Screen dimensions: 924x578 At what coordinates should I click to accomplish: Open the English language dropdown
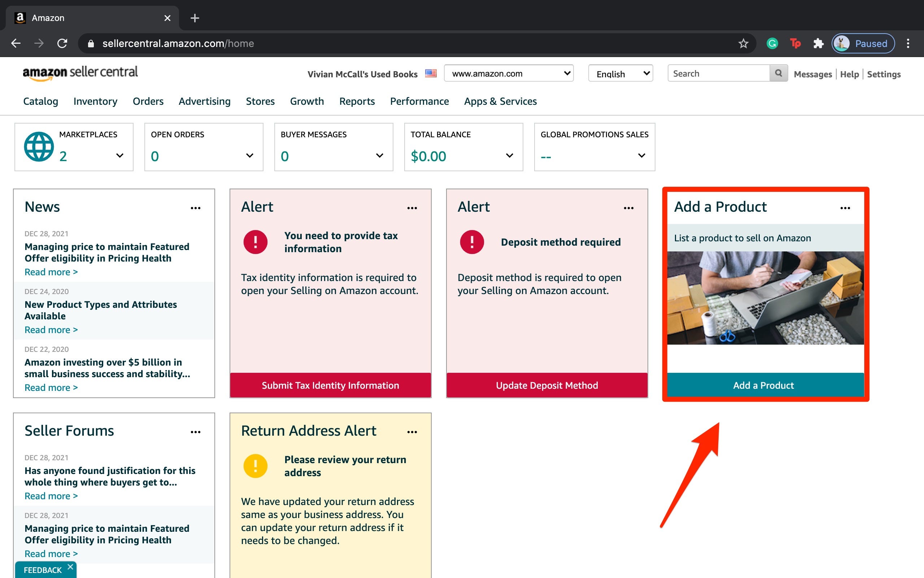(620, 73)
